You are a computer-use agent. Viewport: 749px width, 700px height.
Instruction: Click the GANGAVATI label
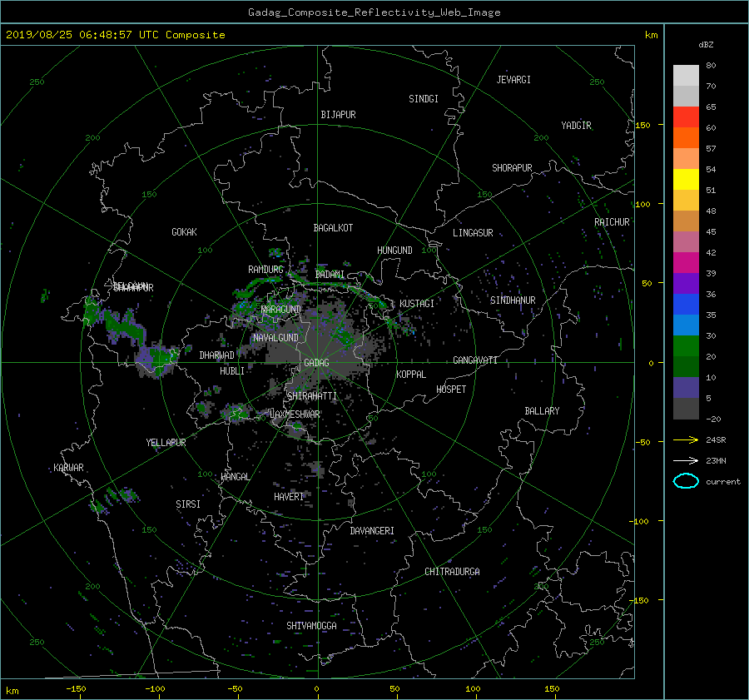(475, 360)
